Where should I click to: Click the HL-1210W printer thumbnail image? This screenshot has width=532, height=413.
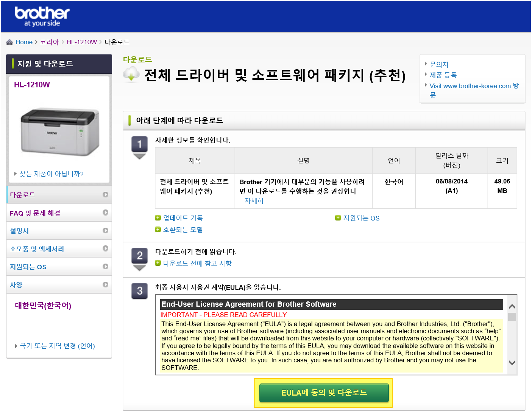(60, 132)
